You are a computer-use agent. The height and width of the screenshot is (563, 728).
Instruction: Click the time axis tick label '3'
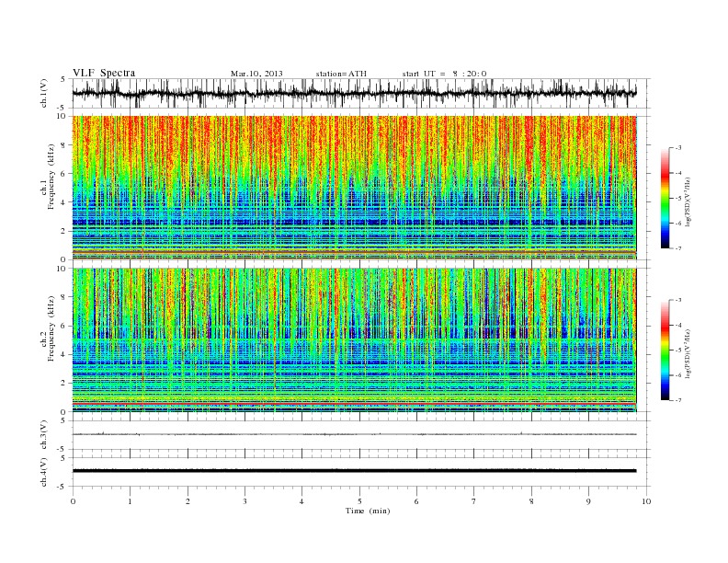245,501
